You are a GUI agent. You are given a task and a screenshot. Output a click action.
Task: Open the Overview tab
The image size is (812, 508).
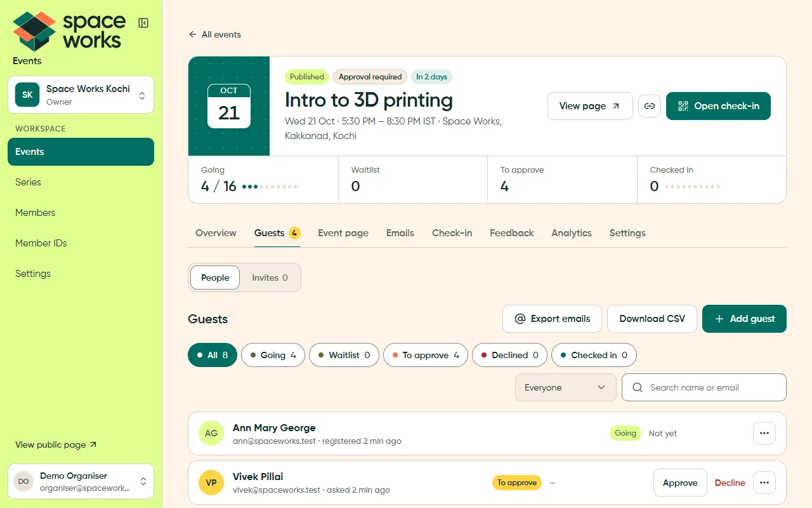(216, 233)
